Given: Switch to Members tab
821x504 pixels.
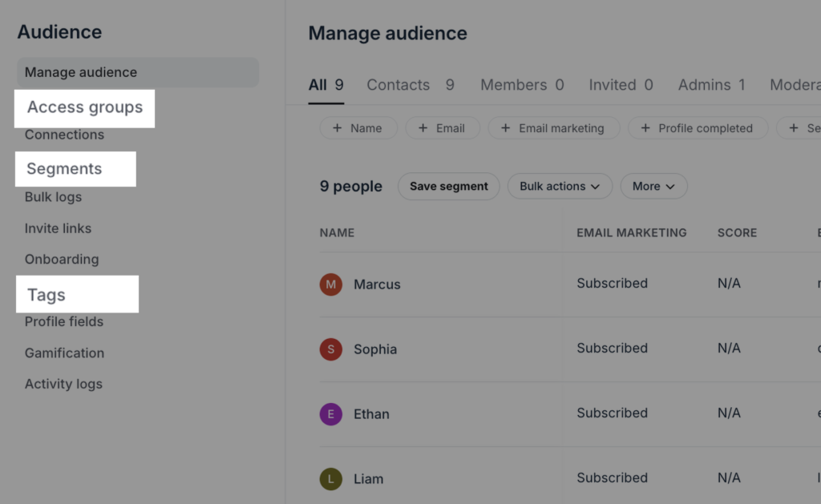Looking at the screenshot, I should tap(522, 85).
